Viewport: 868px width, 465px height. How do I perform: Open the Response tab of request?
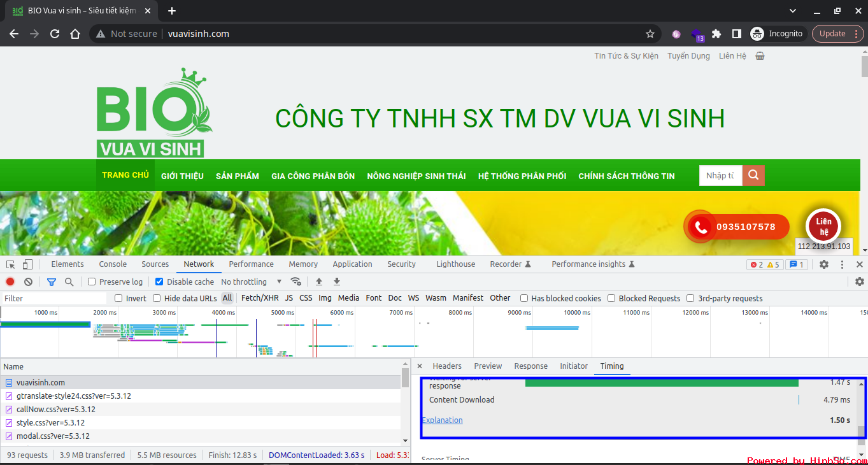[531, 366]
